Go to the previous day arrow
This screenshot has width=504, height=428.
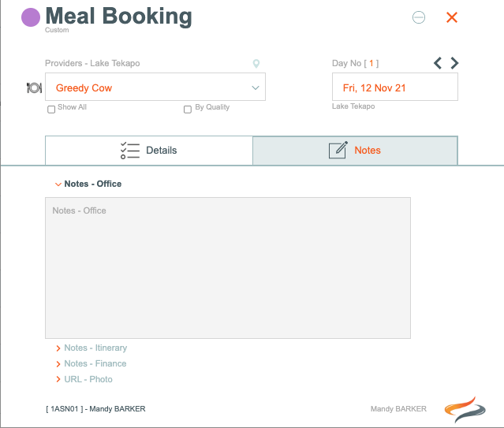point(438,63)
